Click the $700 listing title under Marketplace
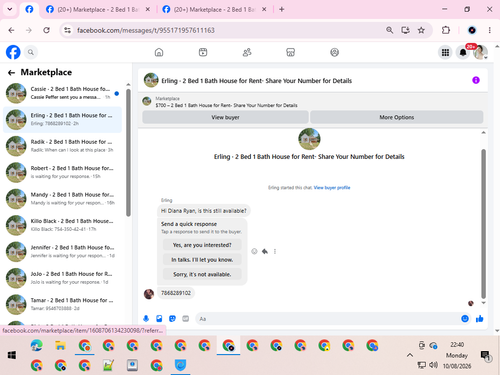 point(226,105)
